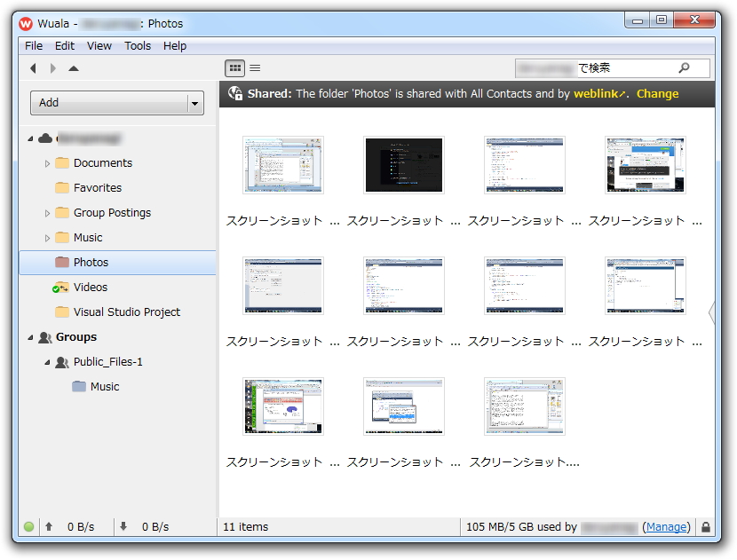This screenshot has width=737, height=560.
Task: Open the Tools menu
Action: click(138, 45)
